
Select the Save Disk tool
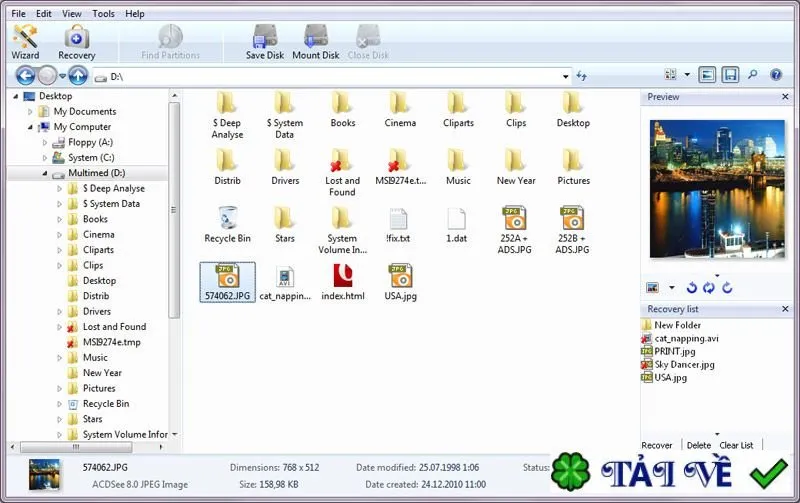(265, 42)
